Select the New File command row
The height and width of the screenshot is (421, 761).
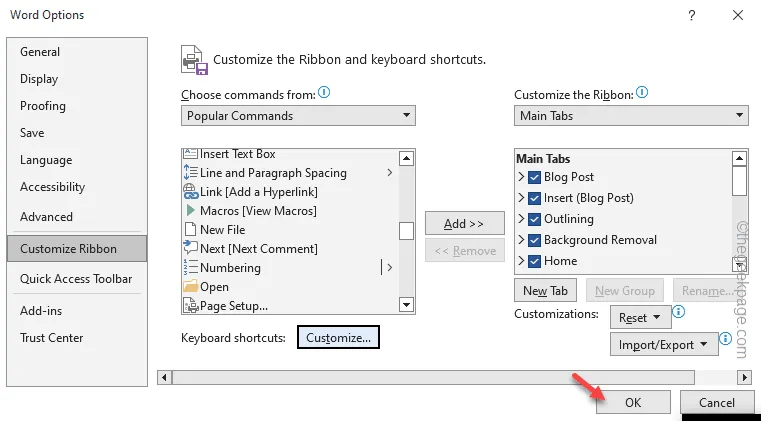click(x=290, y=229)
